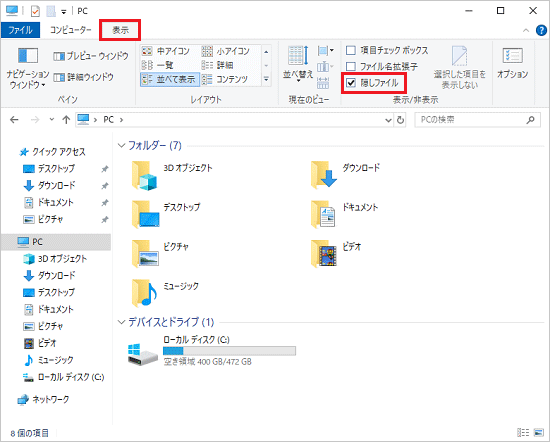
Task: Expand the address bar history dropdown
Action: pos(388,120)
